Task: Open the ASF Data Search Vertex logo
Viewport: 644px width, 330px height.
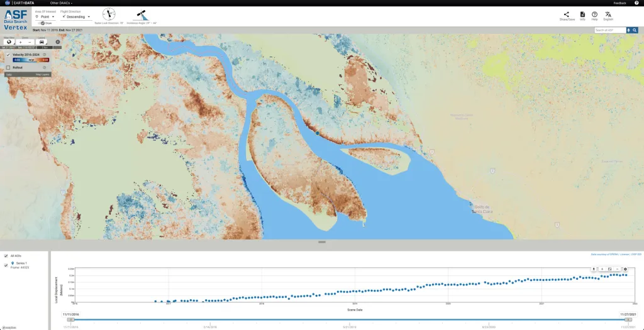Action: click(x=16, y=19)
